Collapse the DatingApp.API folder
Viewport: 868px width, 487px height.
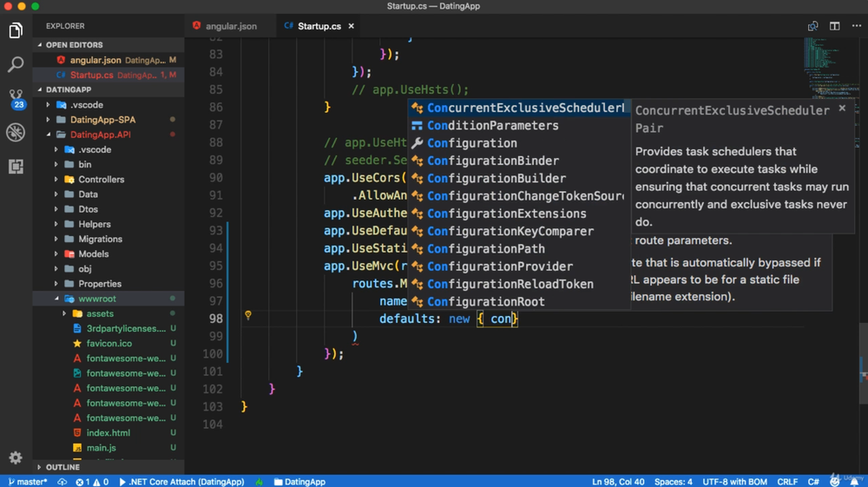point(108,135)
